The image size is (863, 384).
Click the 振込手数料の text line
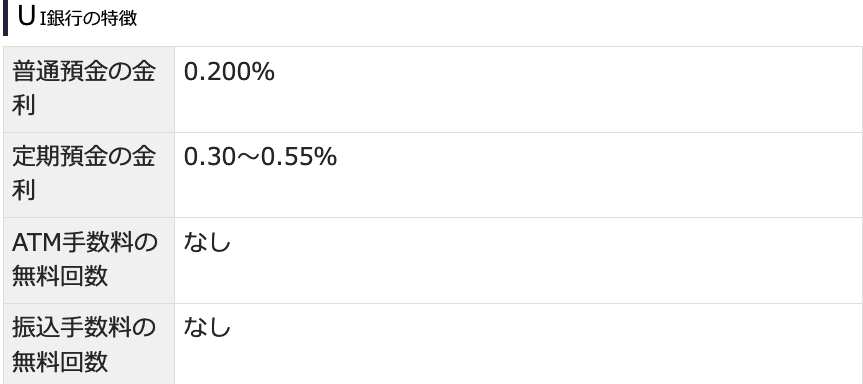click(x=84, y=328)
